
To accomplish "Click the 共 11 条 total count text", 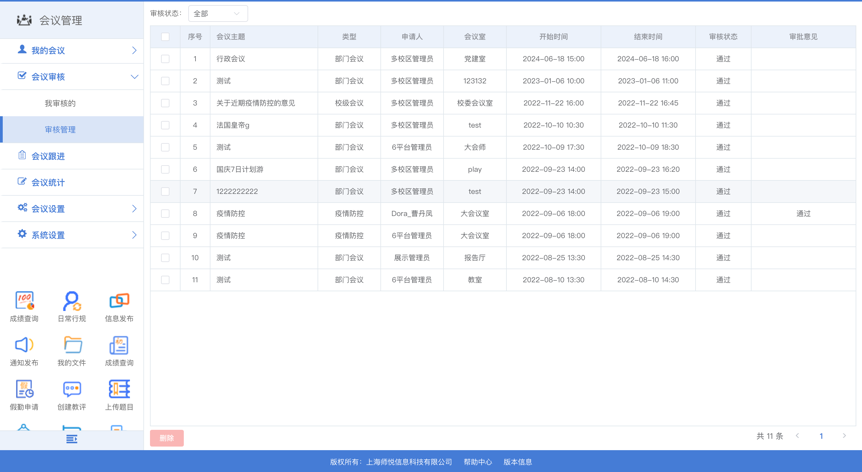I will coord(770,436).
